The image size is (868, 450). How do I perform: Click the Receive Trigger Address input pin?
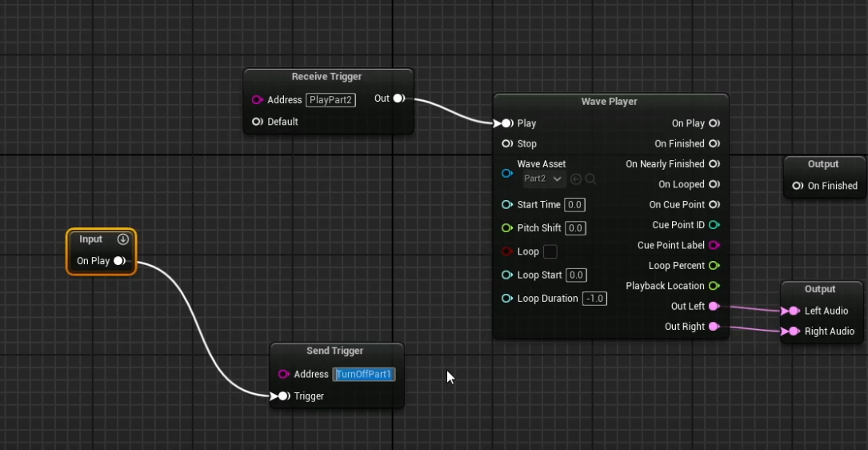(257, 100)
